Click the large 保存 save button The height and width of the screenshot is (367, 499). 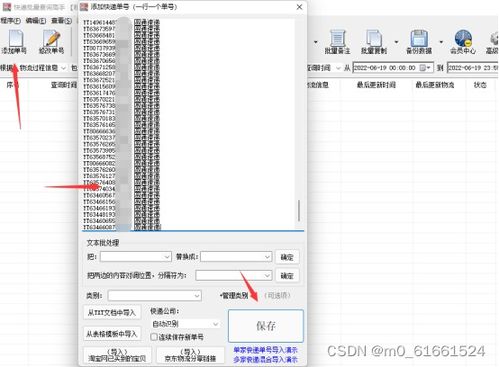point(266,326)
